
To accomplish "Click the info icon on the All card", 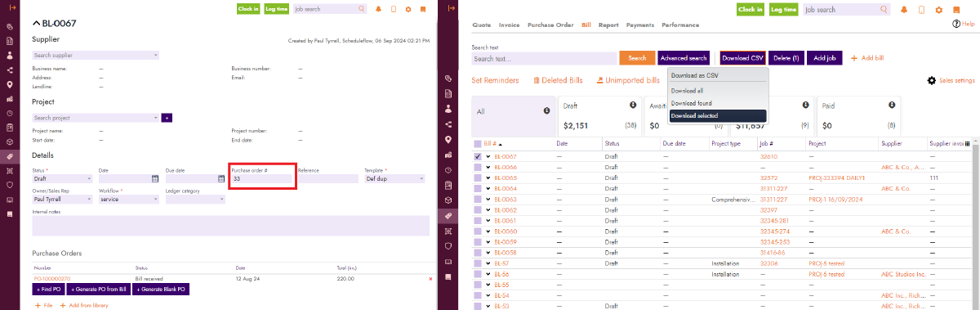I will point(546,110).
